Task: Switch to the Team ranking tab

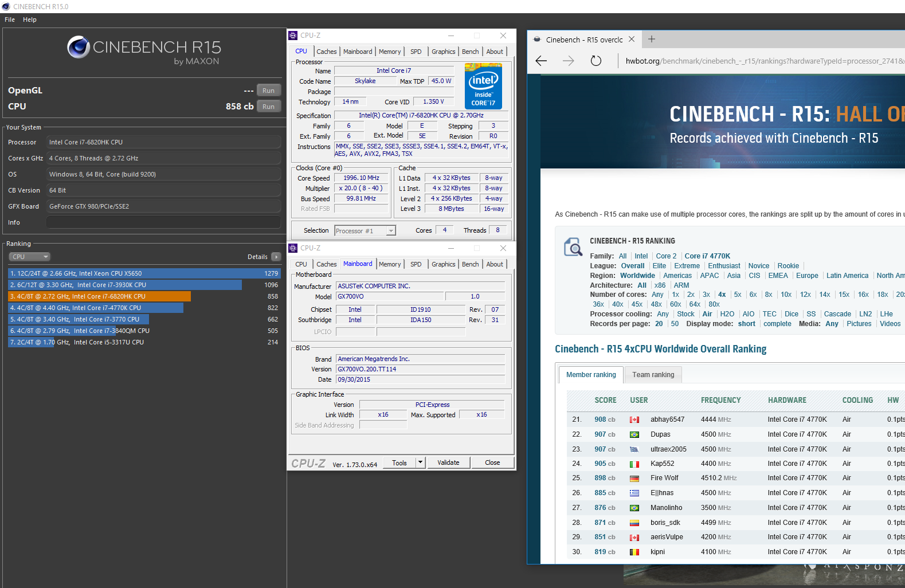Action: tap(653, 375)
